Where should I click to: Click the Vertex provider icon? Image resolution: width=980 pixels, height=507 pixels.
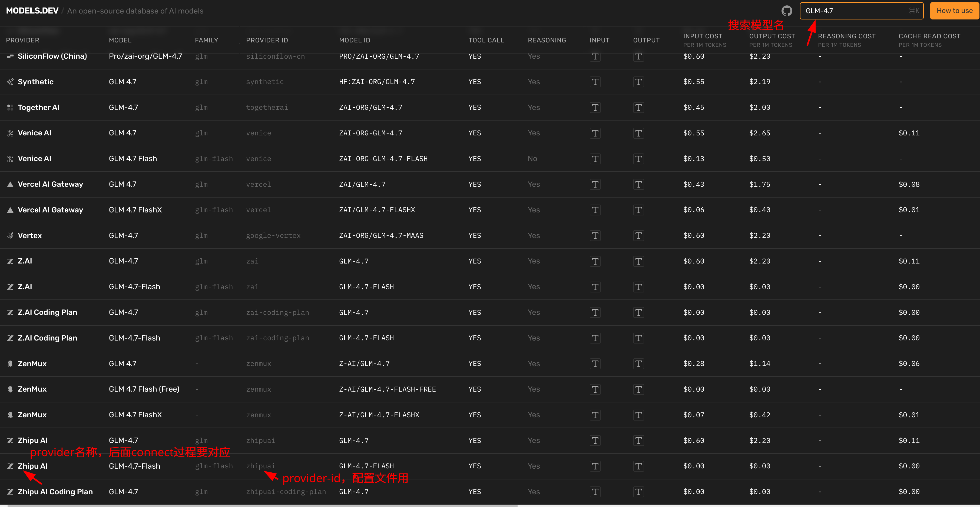coord(10,235)
